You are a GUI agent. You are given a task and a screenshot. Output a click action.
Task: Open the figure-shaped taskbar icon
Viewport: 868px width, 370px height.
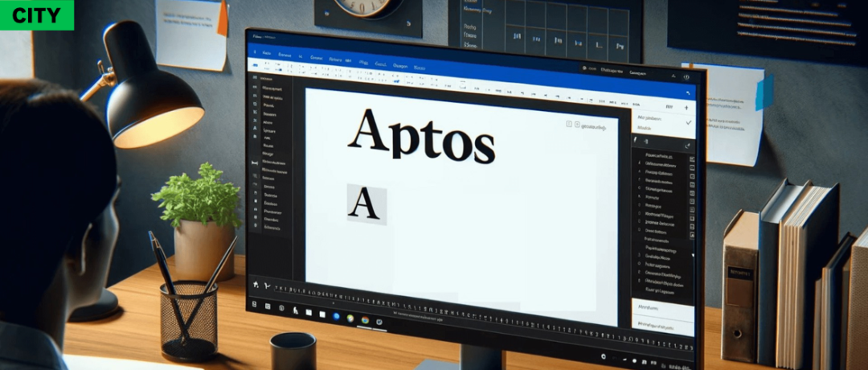click(x=295, y=311)
